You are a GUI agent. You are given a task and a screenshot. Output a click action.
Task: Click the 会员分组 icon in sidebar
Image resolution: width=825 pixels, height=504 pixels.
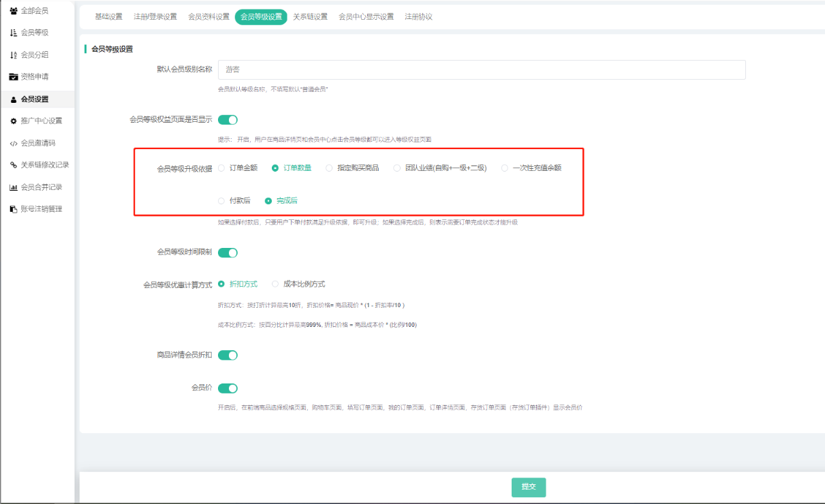(14, 55)
